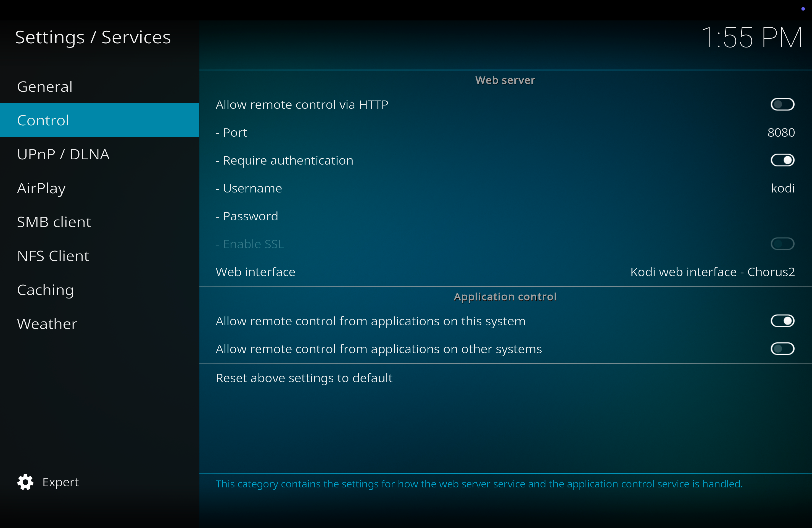The width and height of the screenshot is (812, 528).
Task: Click the 1:55 PM clock
Action: click(751, 38)
